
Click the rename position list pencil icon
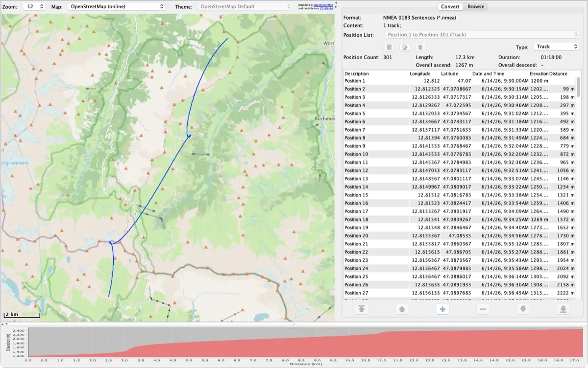pyautogui.click(x=405, y=47)
